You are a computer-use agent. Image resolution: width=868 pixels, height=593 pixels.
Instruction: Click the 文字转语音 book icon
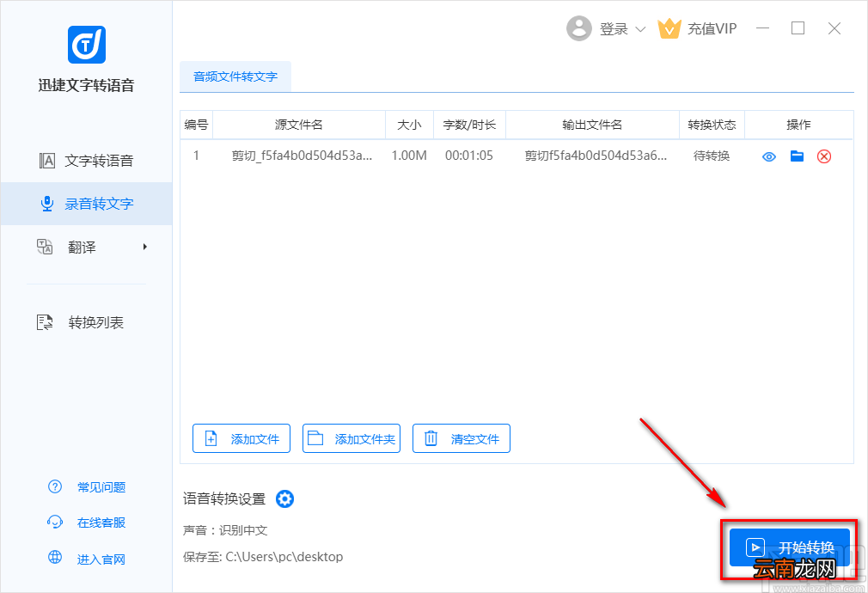[47, 161]
